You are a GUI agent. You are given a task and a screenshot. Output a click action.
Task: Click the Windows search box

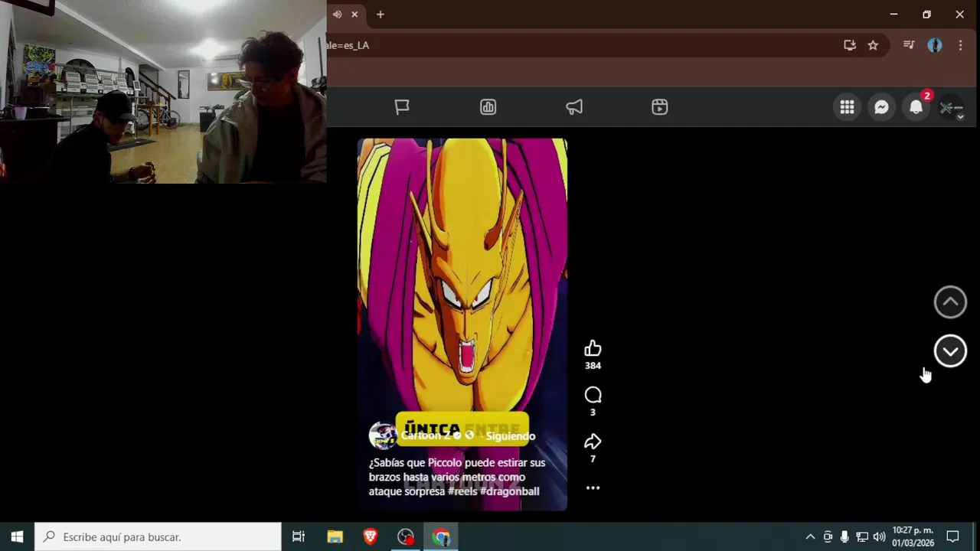(158, 537)
